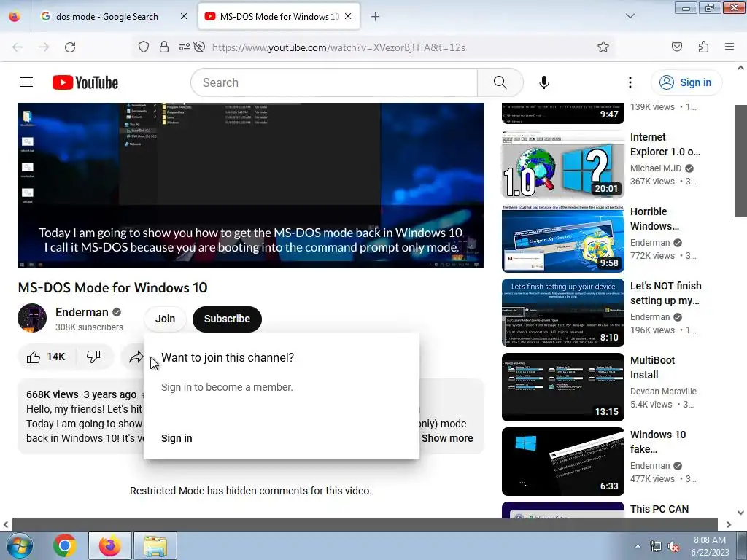The width and height of the screenshot is (747, 560).
Task: Click Sign in at the top right
Action: [x=686, y=82]
